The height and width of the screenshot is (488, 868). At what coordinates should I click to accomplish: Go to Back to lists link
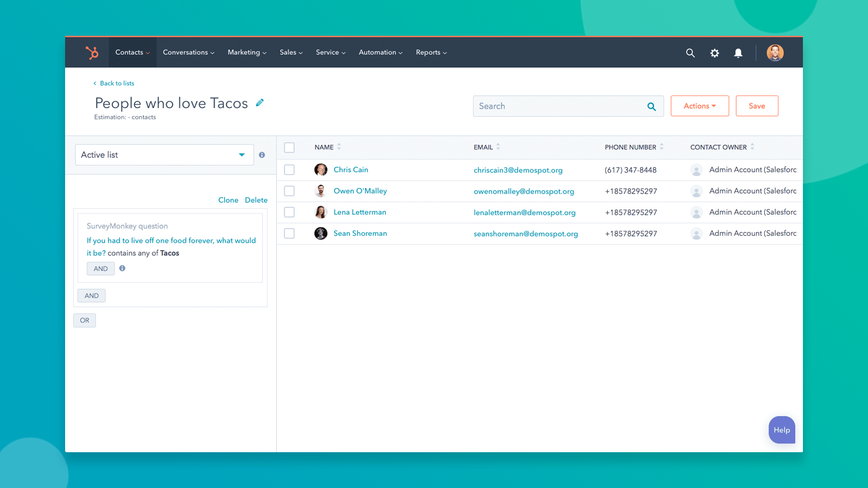tap(117, 84)
